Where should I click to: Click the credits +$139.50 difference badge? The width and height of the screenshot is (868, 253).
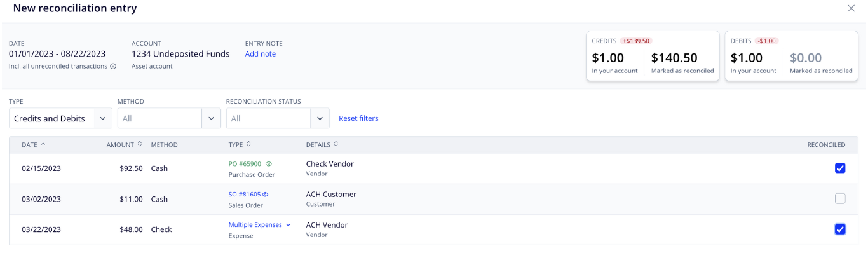(636, 41)
